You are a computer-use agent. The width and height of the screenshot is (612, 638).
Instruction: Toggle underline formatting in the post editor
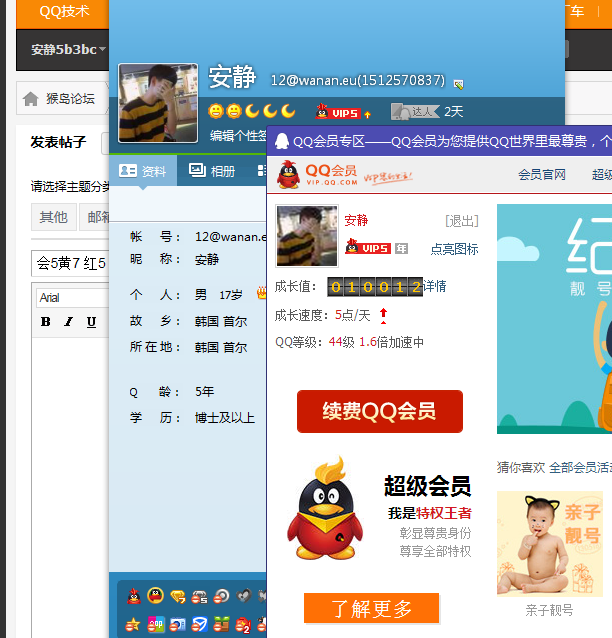[92, 322]
